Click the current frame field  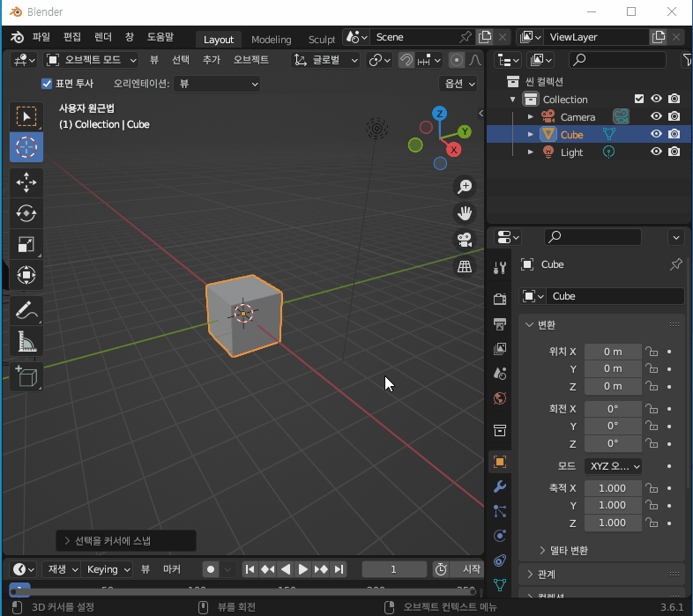tap(394, 569)
